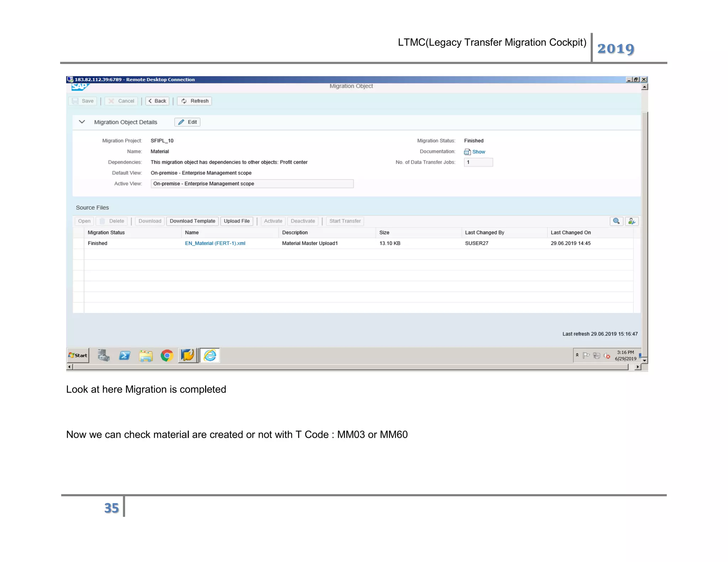Click the Server Manager taskbar icon
The image size is (728, 562).
(103, 355)
